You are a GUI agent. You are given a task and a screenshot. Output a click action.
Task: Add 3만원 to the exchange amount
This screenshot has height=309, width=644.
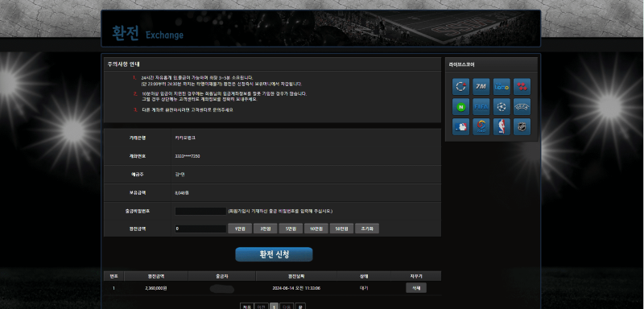click(x=266, y=229)
